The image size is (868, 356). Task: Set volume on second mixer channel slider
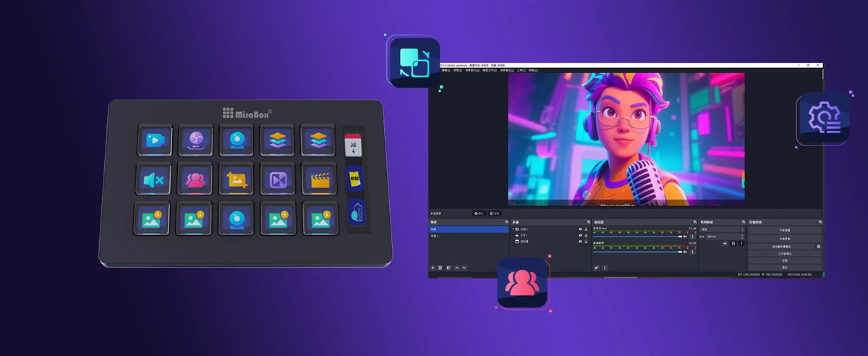pyautogui.click(x=637, y=252)
